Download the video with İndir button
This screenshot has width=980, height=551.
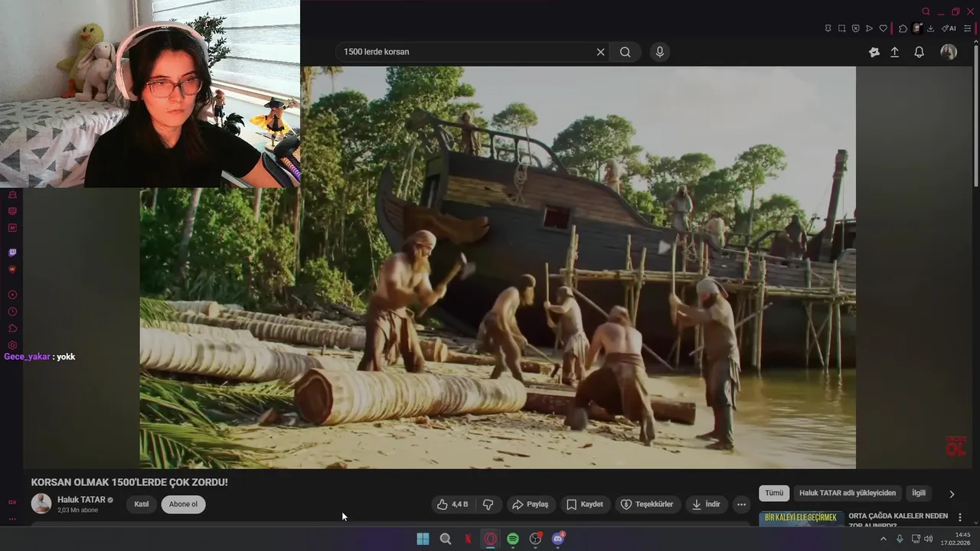(706, 504)
